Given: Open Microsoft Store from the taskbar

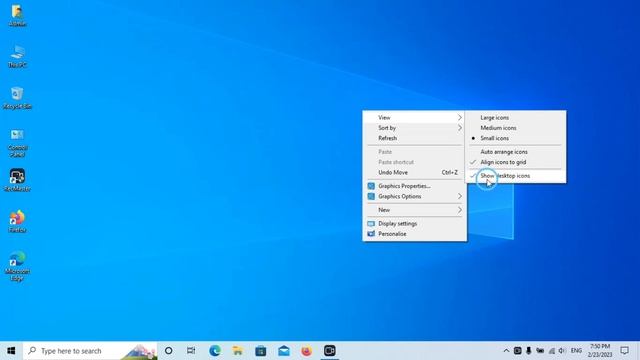Looking at the screenshot, I should 260,351.
